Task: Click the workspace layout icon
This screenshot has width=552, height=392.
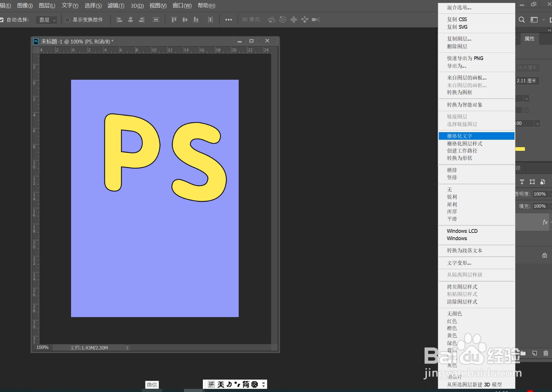Action: [534, 20]
